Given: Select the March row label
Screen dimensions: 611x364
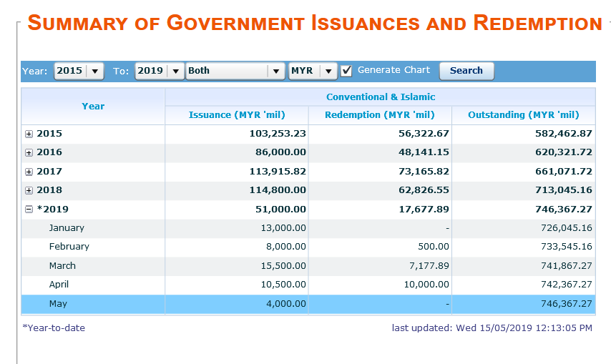Looking at the screenshot, I should [62, 265].
